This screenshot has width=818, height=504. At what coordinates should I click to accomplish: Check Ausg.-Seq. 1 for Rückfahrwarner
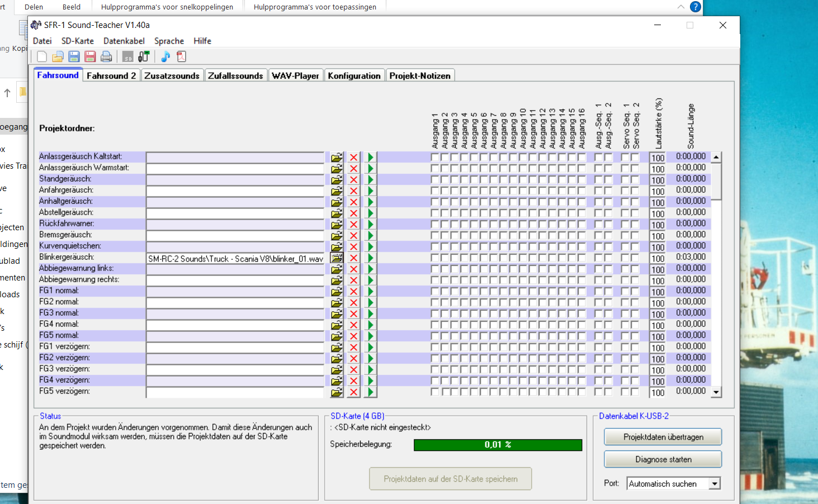pos(598,225)
